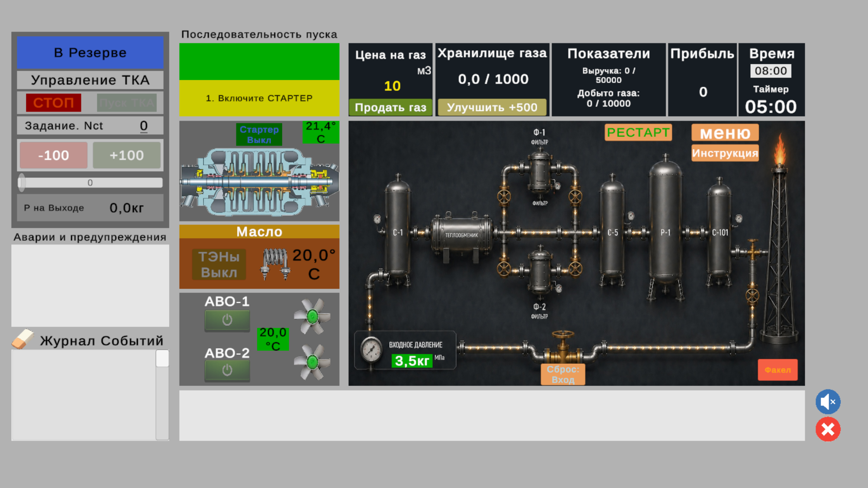868x488 pixels.
Task: Click the eraser icon to clear event log
Action: tap(23, 339)
